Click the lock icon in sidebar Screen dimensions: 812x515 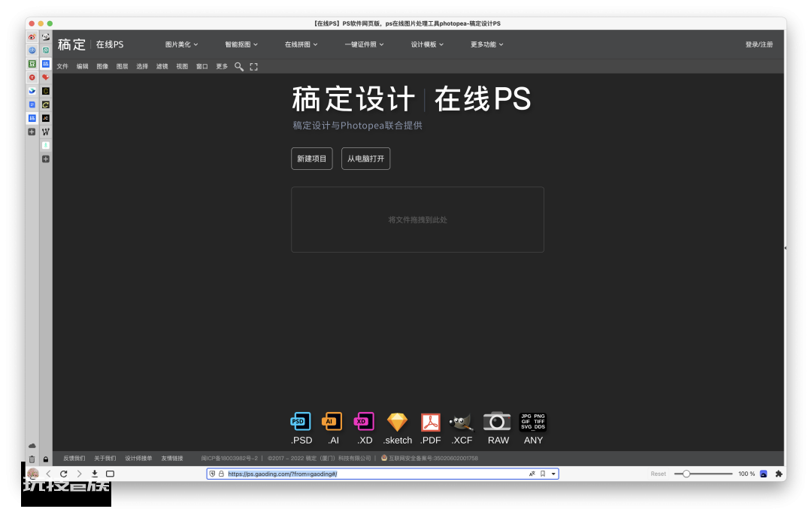46,459
